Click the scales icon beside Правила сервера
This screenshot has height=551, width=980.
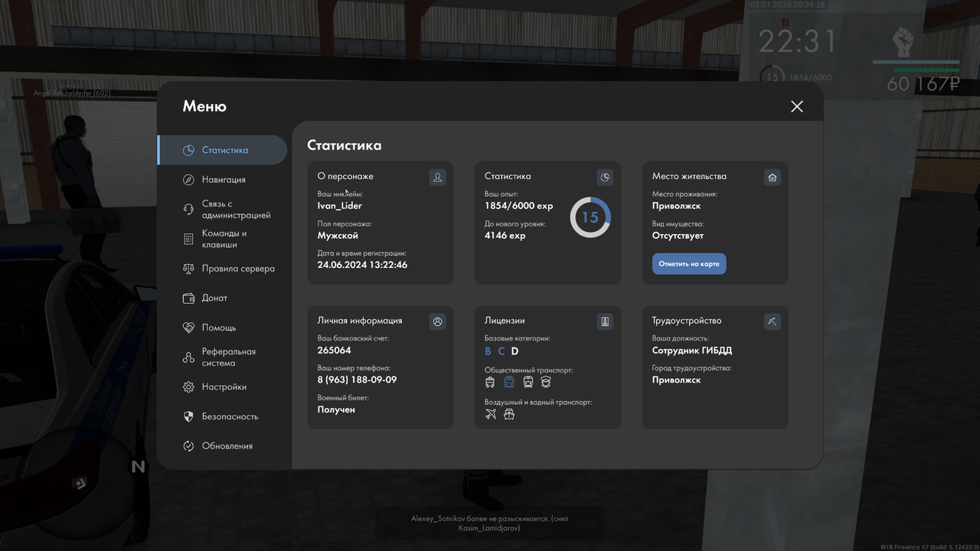point(188,269)
